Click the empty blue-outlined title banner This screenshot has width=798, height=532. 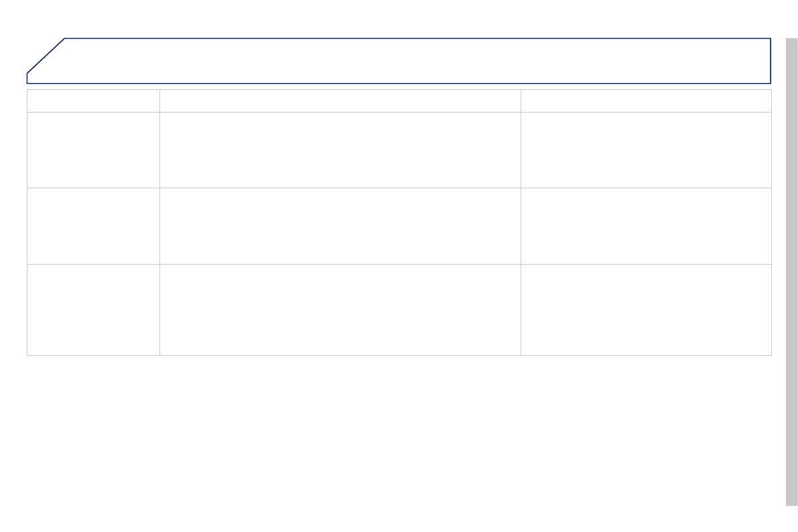coord(415,60)
